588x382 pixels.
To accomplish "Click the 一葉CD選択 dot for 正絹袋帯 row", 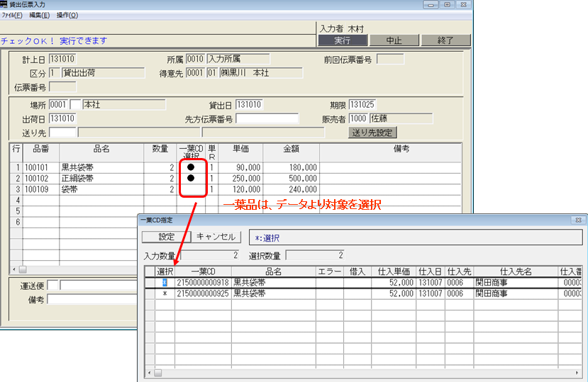I will coord(191,179).
